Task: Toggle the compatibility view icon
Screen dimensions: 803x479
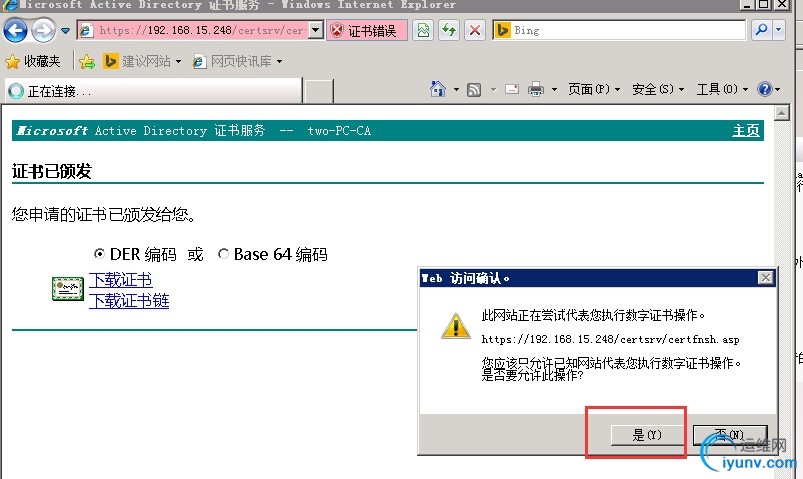Action: 423,30
